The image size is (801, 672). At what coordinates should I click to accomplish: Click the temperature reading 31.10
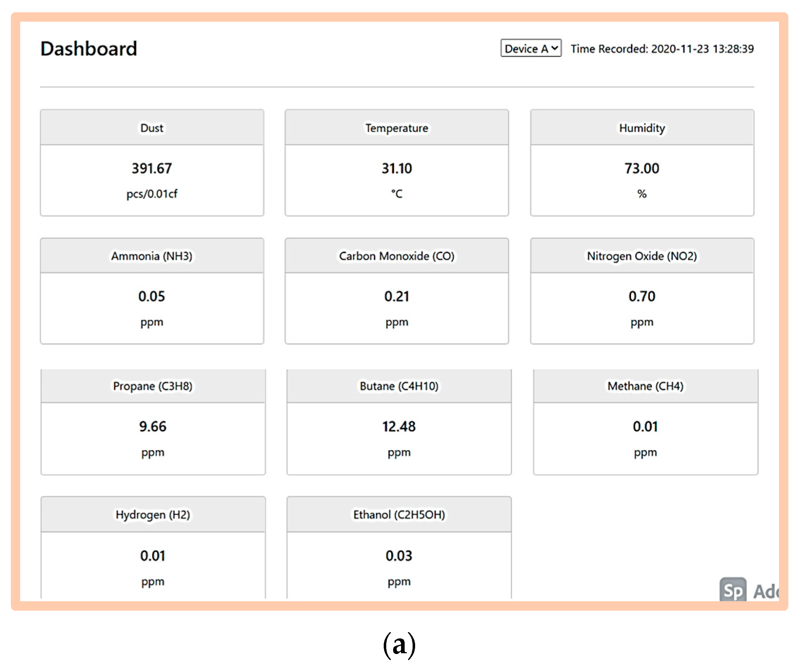click(x=396, y=168)
